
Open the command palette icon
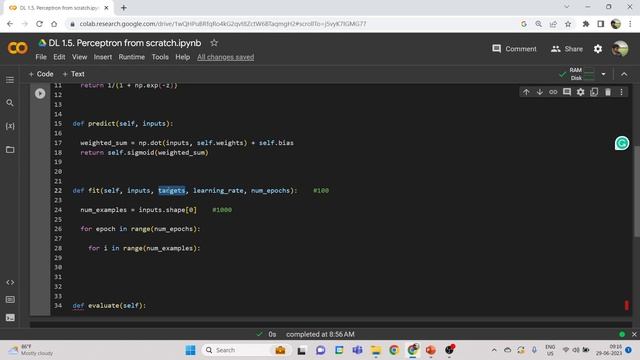pos(10,300)
